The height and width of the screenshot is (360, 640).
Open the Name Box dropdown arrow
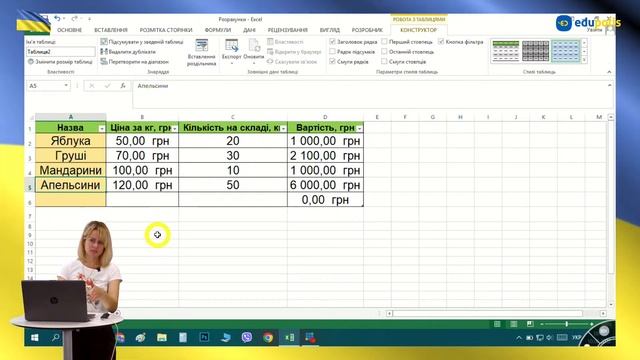(66, 86)
